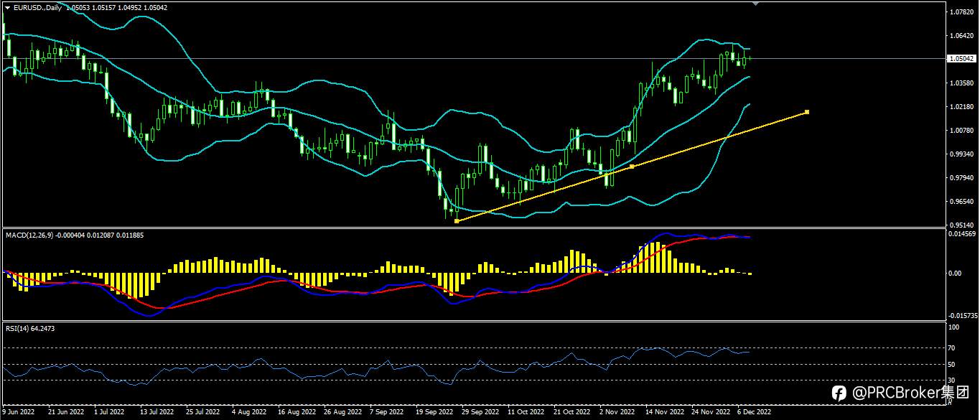This screenshot has height=420, width=980.
Task: Select the EURUSD.,Daily chart title text
Action: pyautogui.click(x=38, y=7)
